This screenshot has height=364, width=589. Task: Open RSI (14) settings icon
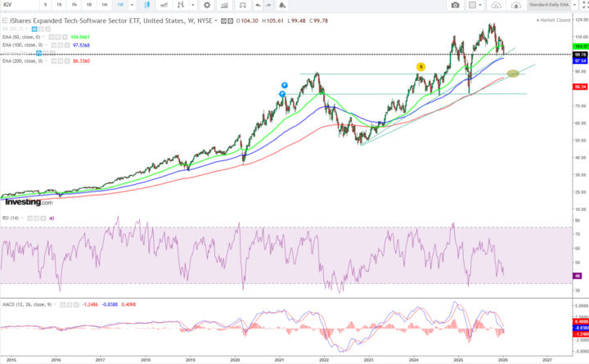(x=37, y=218)
